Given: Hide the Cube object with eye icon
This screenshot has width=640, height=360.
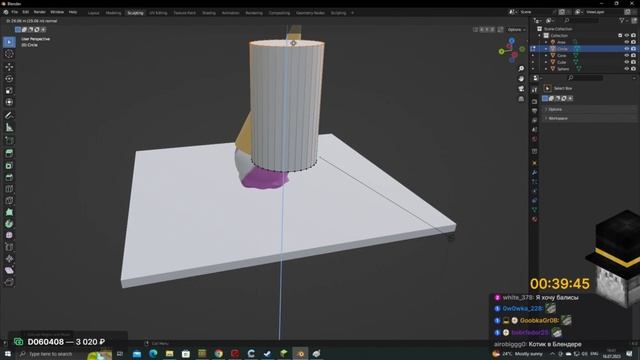Looking at the screenshot, I should pyautogui.click(x=627, y=62).
